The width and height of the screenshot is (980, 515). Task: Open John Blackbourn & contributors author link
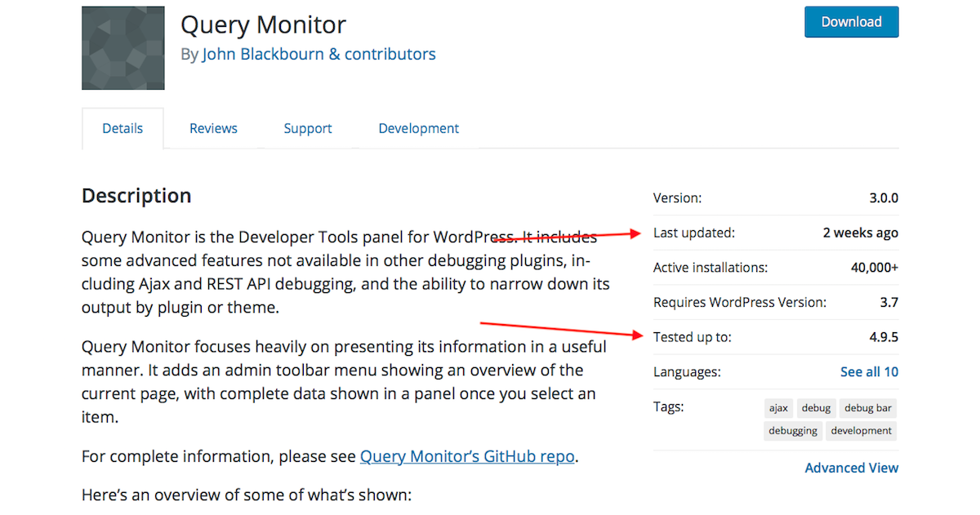[318, 55]
